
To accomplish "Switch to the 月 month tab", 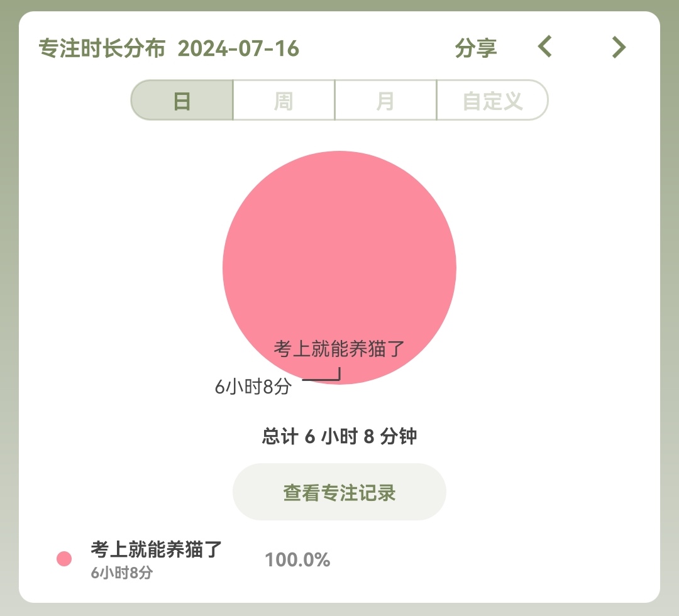I will coord(385,100).
